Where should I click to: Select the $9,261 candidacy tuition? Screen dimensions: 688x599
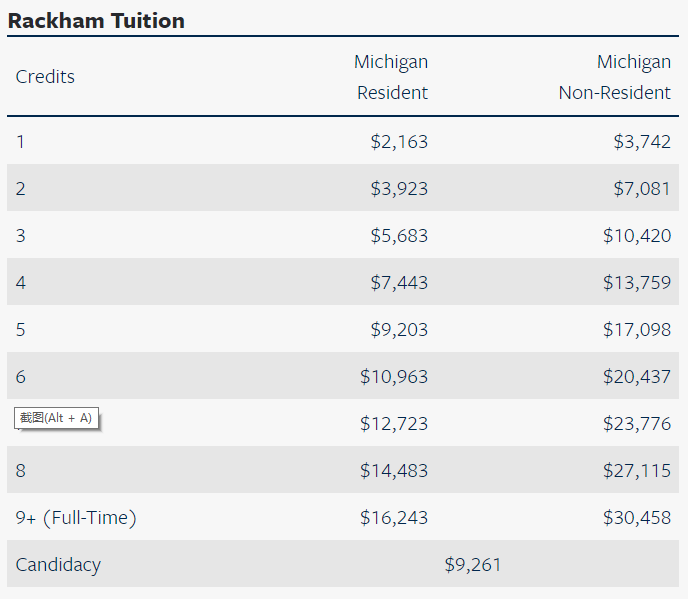[473, 564]
